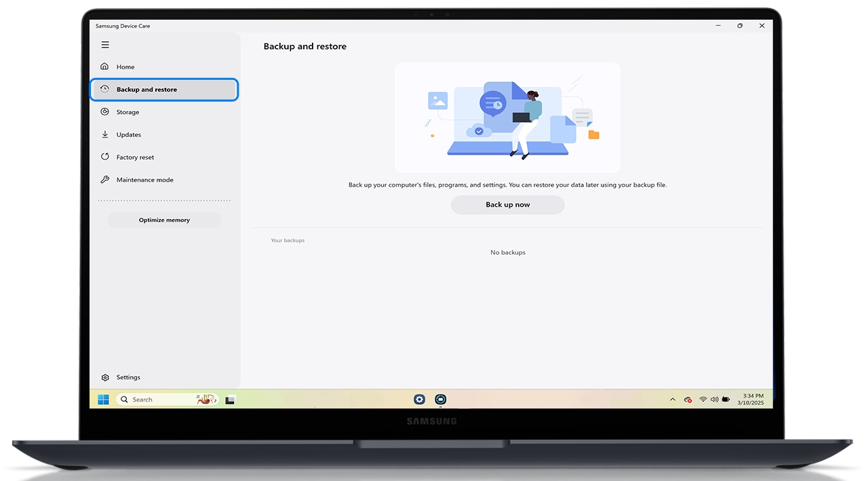The height and width of the screenshot is (481, 868).
Task: Click the Samsung Device Care taskbar icon
Action: coord(441,400)
